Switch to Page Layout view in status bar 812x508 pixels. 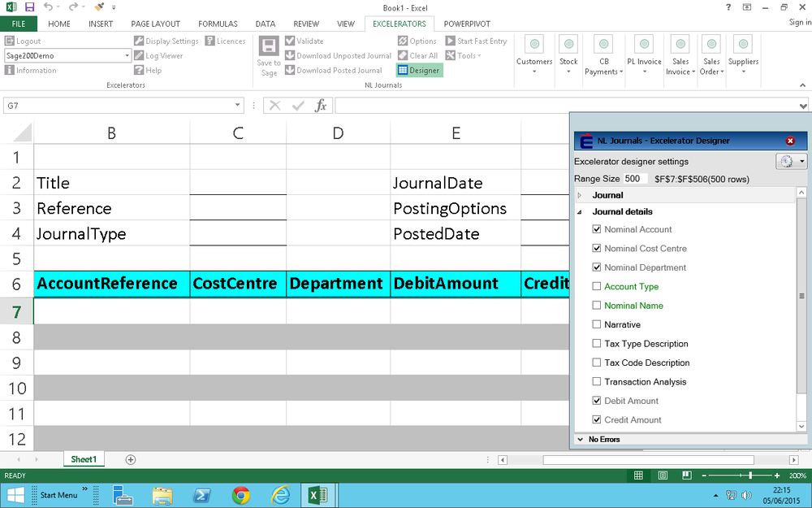[x=663, y=475]
